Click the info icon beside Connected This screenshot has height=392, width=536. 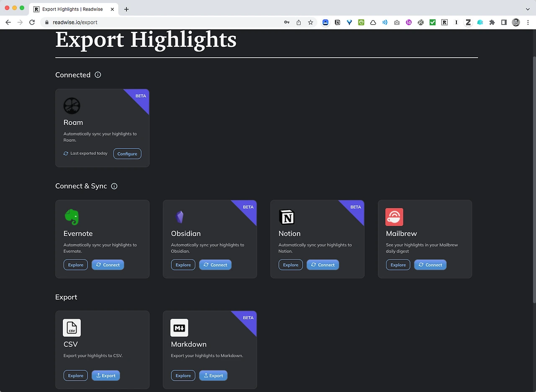pyautogui.click(x=98, y=75)
